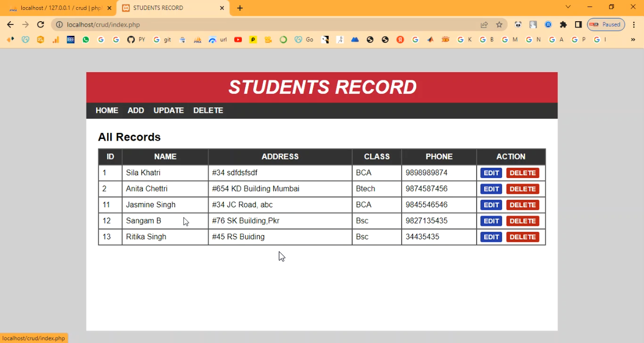Expand the hidden bookmarks overflow chevron
This screenshot has width=644, height=343.
point(633,40)
